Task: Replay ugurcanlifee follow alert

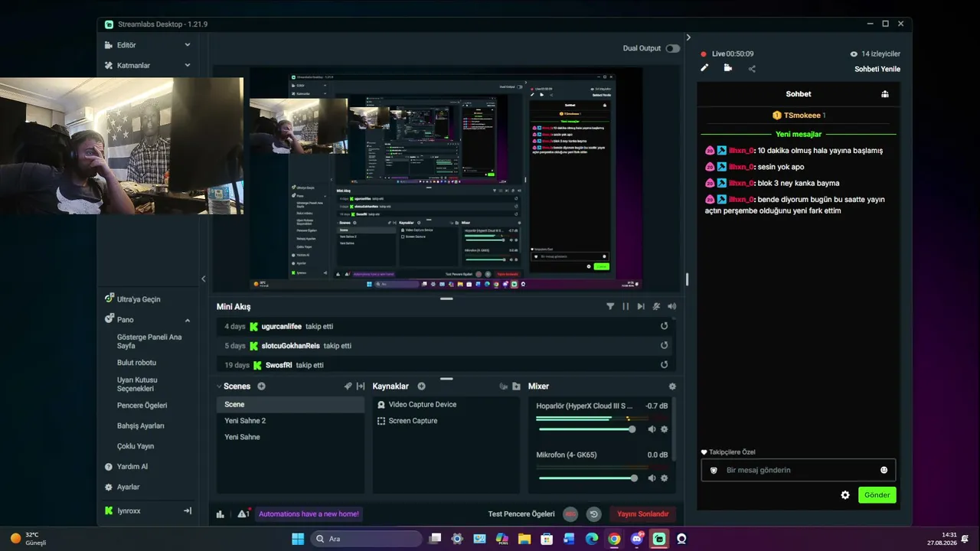Action: (x=664, y=326)
